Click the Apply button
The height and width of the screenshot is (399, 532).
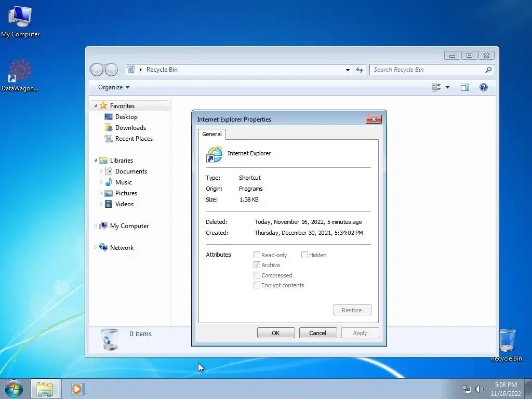[360, 333]
